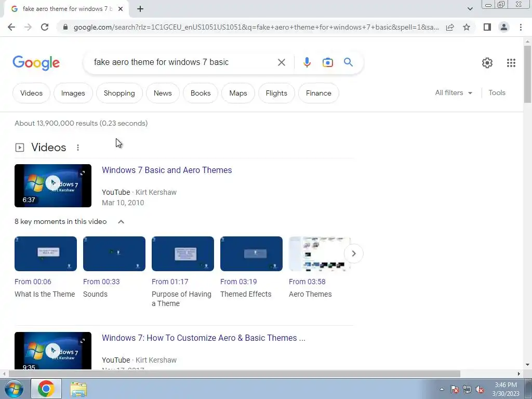Viewport: 532px width, 399px height.
Task: Open the tab search dropdown arrow
Action: (470, 9)
